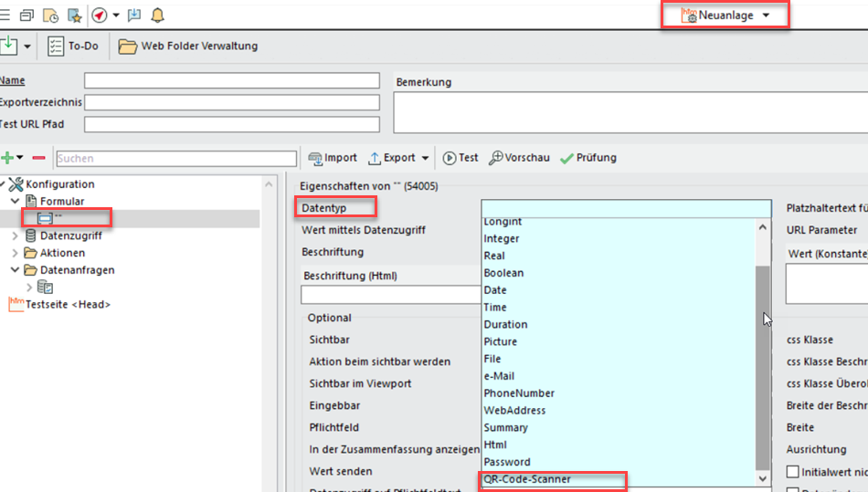Click the hamburger menu icon

click(5, 16)
